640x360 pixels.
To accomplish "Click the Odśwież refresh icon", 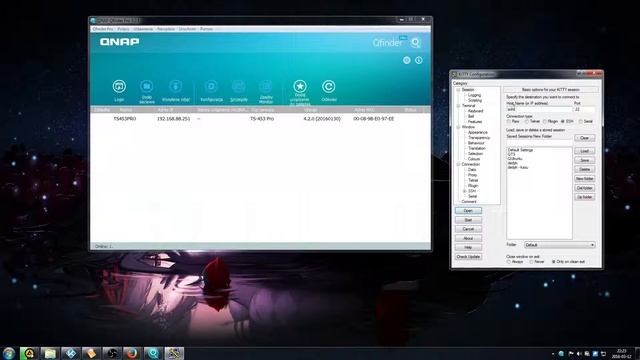I will pos(329,87).
